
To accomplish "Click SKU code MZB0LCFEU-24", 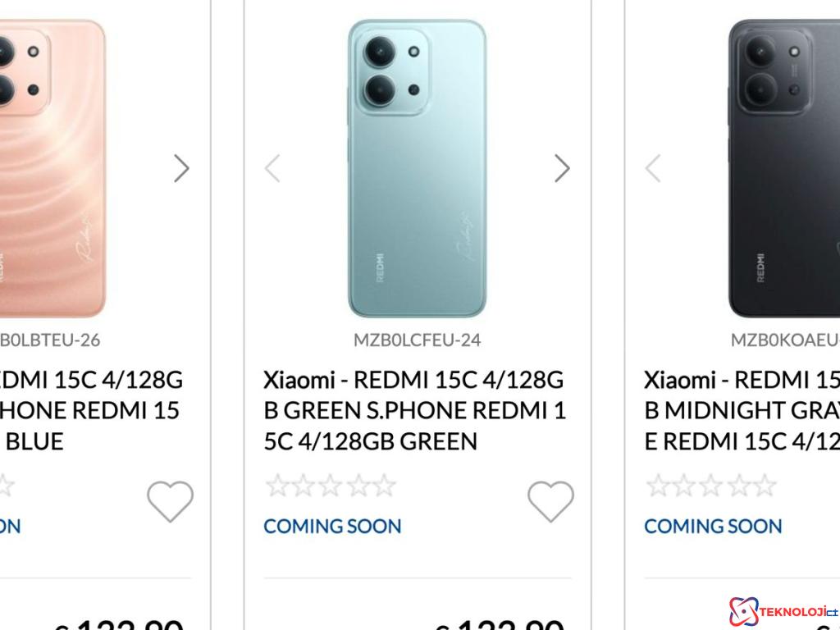I will (417, 340).
